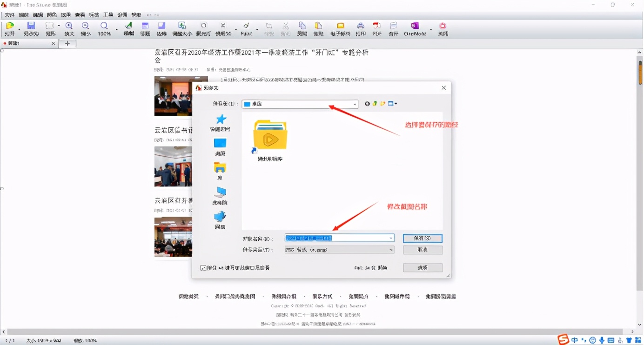Viewport: 644px width, 345px height.
Task: Click the Resize image icon
Action: click(181, 28)
